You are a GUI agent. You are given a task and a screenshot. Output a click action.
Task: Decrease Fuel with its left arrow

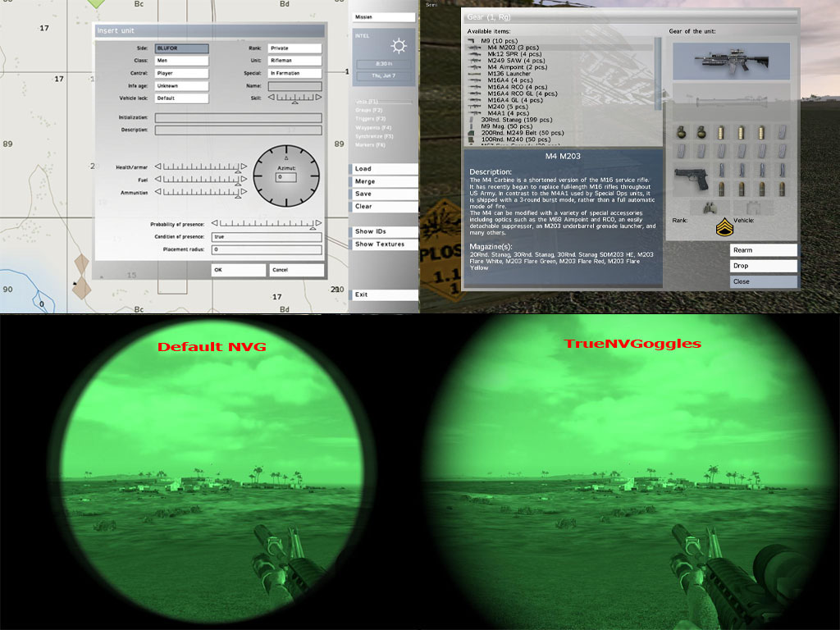point(158,180)
